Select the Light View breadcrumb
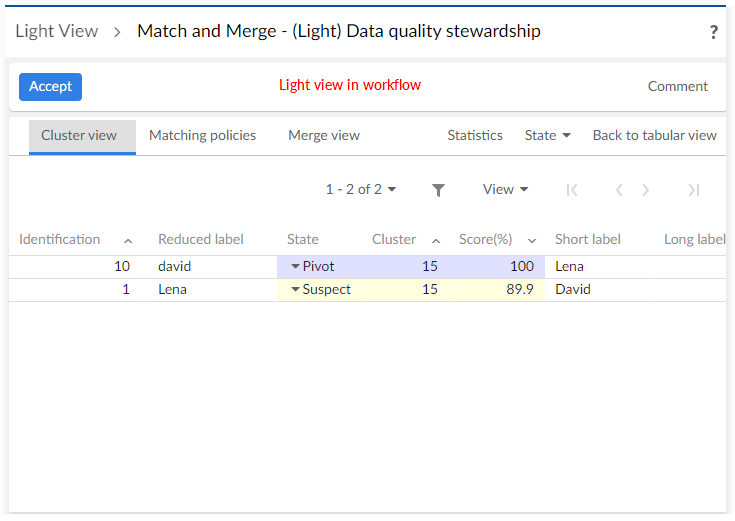The height and width of the screenshot is (521, 735). [57, 31]
